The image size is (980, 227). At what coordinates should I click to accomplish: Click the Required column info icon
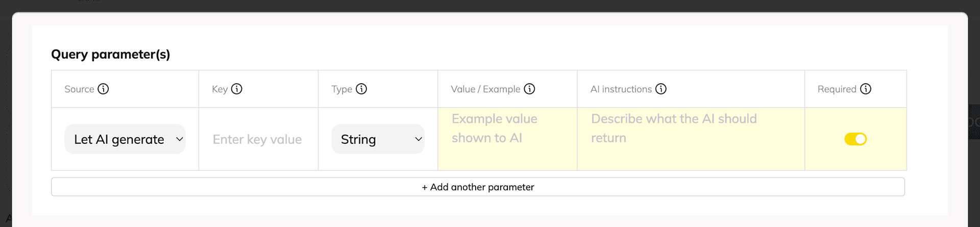point(866,89)
